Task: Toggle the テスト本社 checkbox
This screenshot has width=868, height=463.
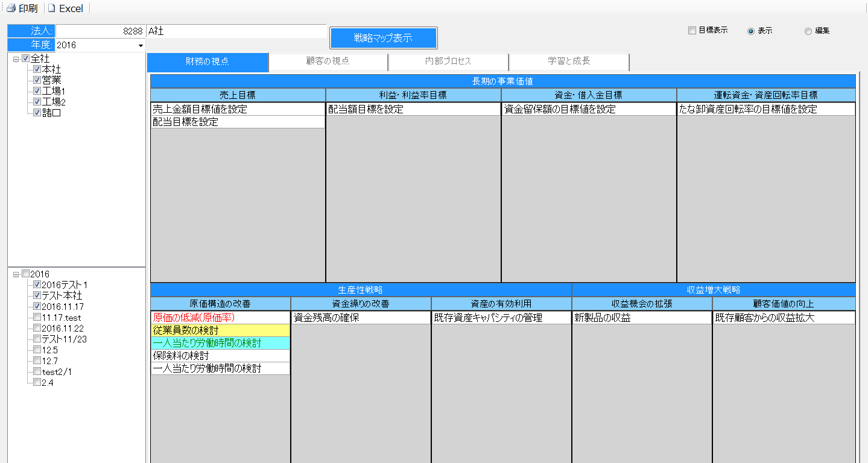Action: point(37,295)
